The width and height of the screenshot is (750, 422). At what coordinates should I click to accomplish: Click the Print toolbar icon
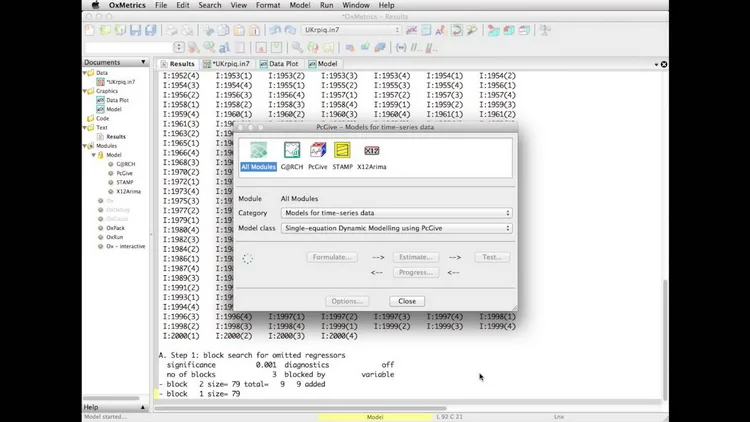pyautogui.click(x=172, y=30)
